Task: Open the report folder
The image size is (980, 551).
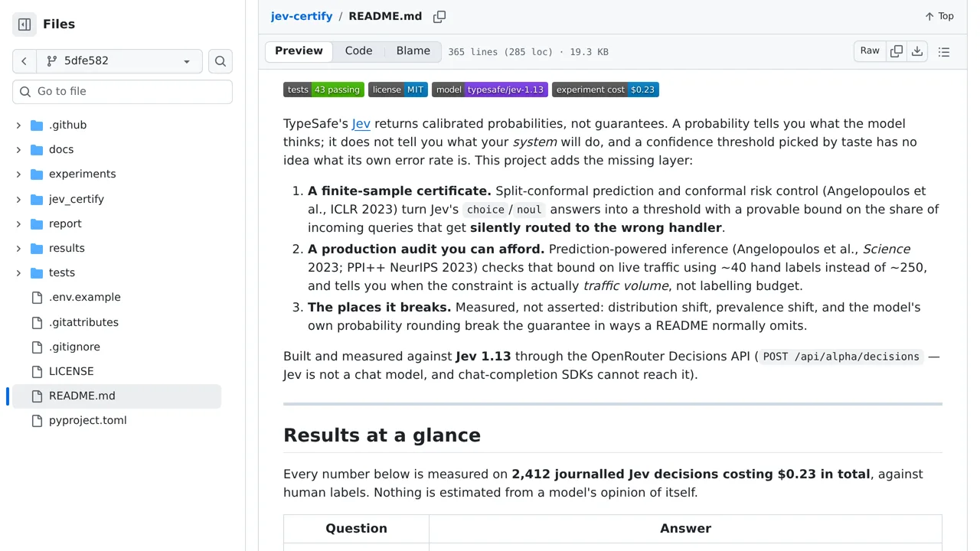Action: (x=65, y=223)
